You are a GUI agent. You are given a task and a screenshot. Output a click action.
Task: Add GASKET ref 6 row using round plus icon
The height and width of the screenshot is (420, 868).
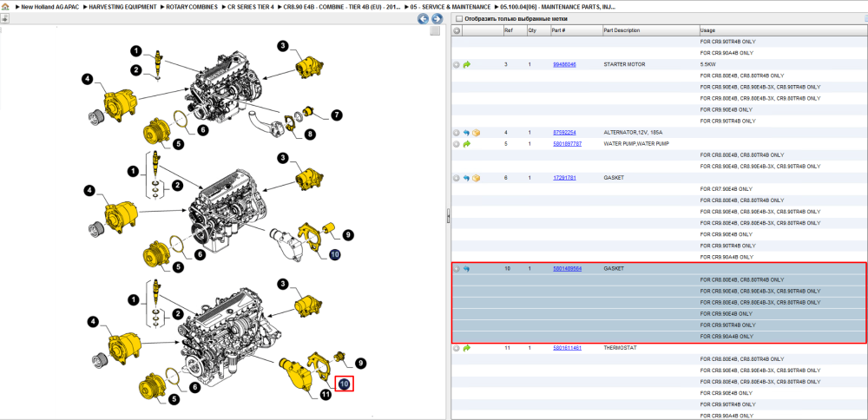coord(457,178)
